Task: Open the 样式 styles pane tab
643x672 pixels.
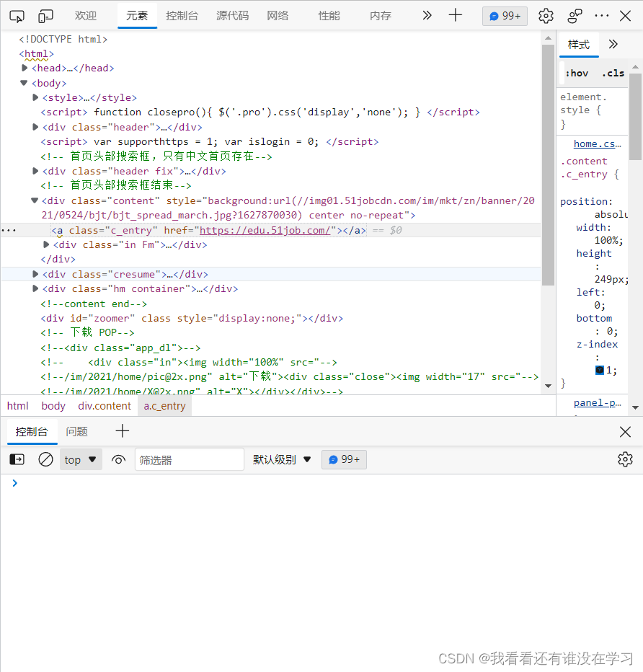Action: (x=579, y=44)
